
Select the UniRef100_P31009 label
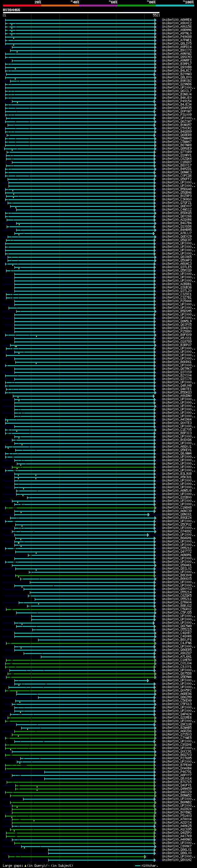pyautogui.click(x=177, y=115)
